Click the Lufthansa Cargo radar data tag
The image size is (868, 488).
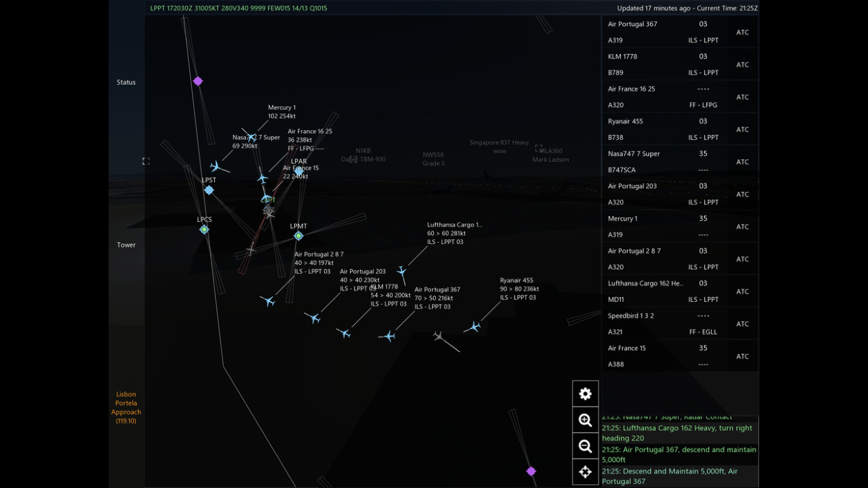[x=455, y=234]
